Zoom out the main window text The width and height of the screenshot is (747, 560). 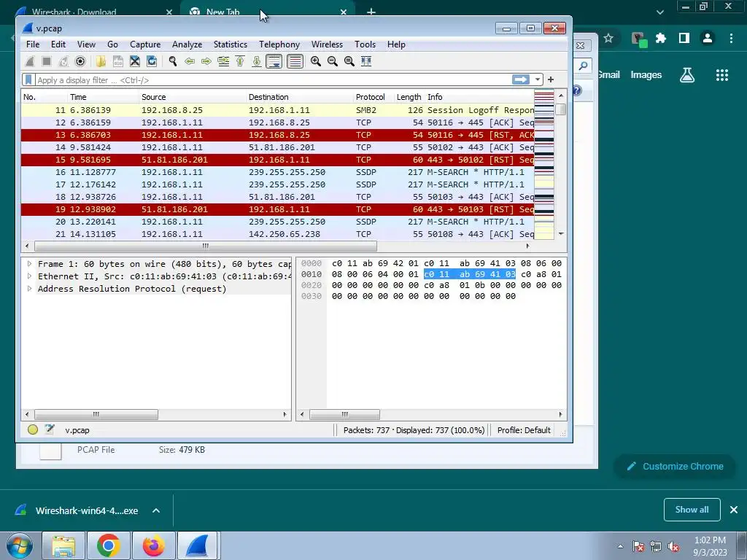coord(333,61)
